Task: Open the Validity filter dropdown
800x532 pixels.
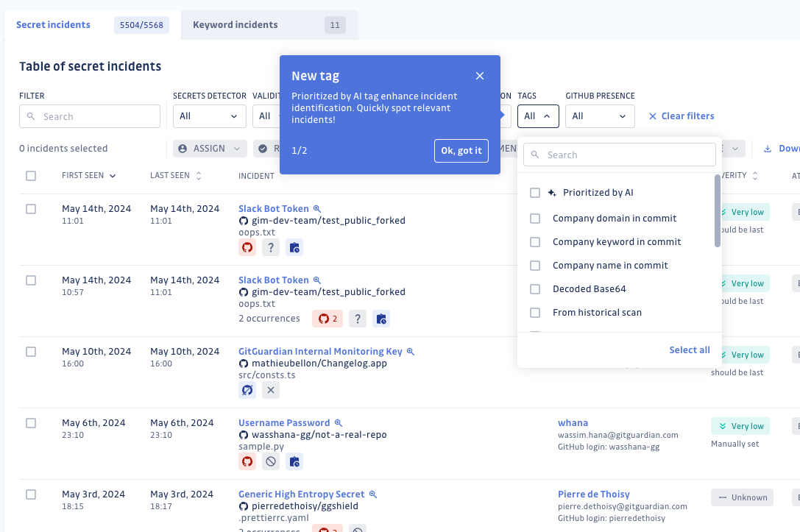Action: point(266,116)
